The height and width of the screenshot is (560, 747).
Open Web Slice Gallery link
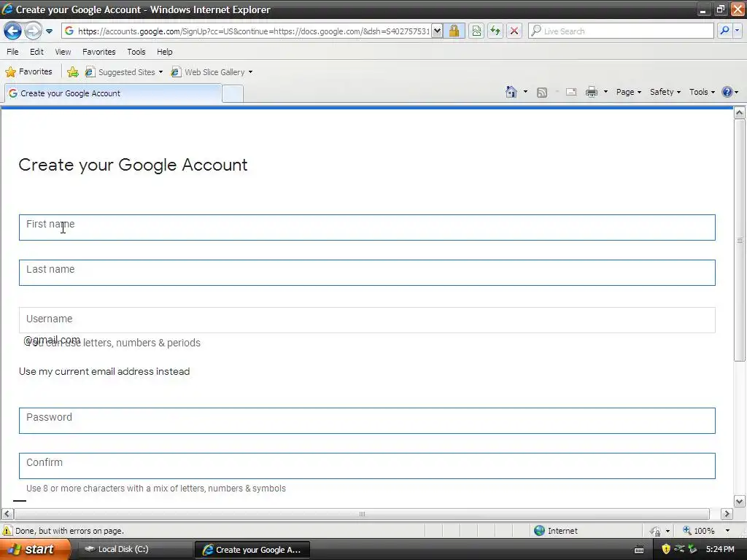tap(212, 72)
